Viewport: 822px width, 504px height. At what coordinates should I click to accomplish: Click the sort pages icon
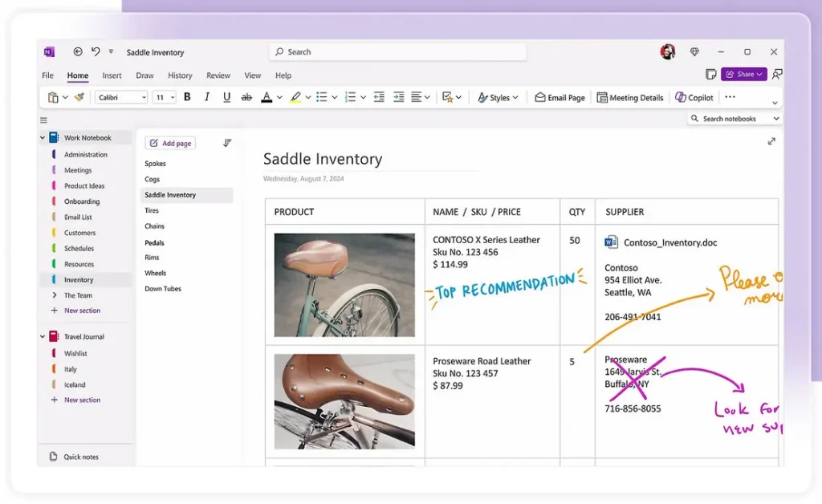click(227, 143)
